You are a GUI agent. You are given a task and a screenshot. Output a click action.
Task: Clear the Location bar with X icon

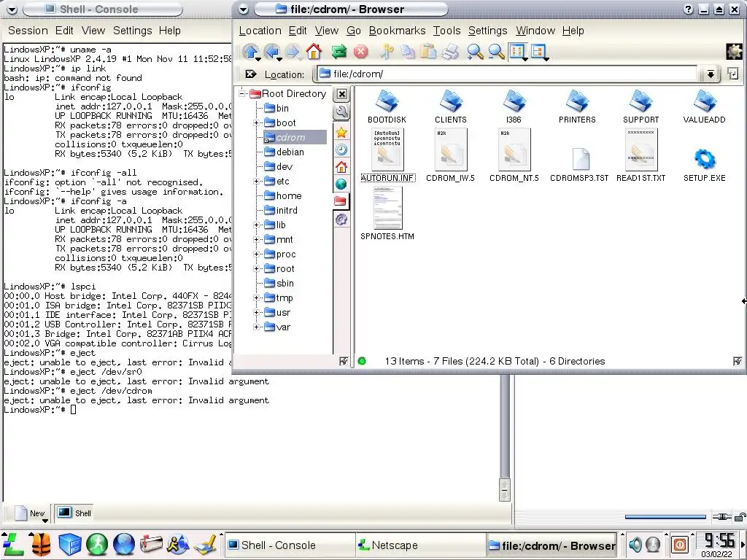pos(251,74)
